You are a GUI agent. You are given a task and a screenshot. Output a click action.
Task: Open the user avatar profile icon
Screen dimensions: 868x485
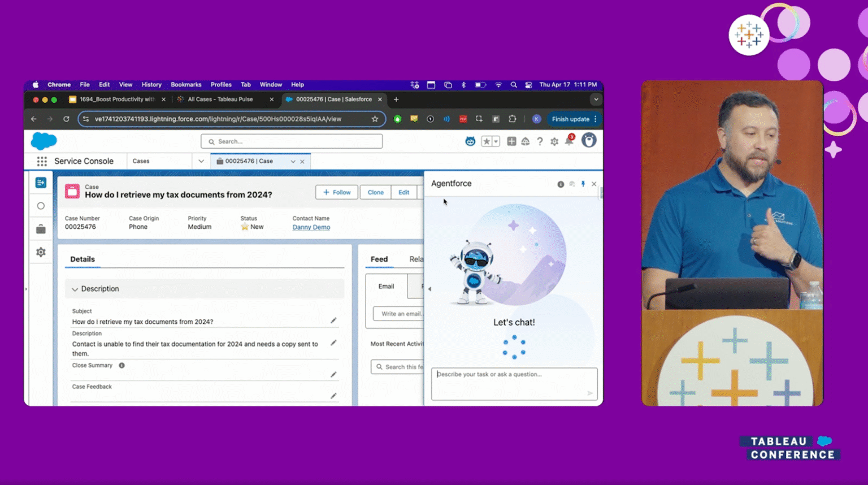pos(589,141)
